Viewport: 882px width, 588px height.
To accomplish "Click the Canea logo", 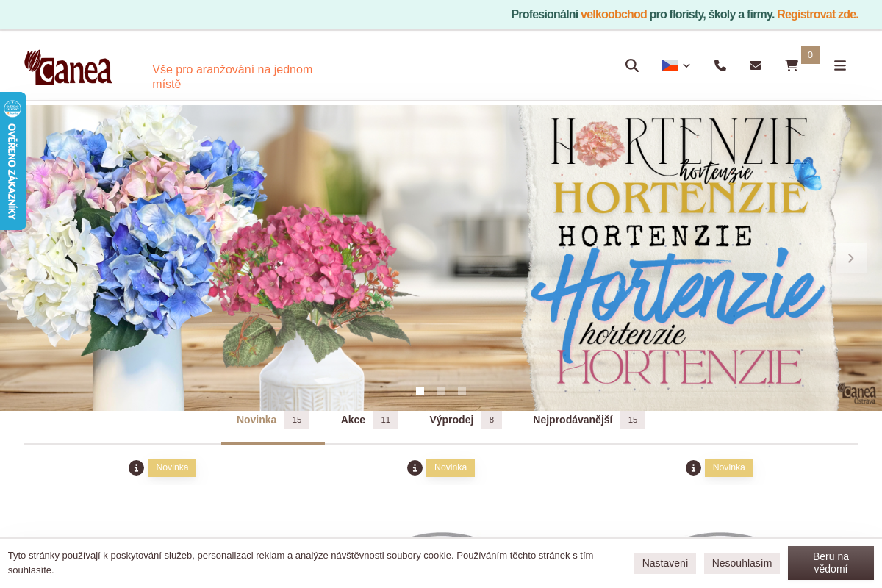I will point(68,68).
